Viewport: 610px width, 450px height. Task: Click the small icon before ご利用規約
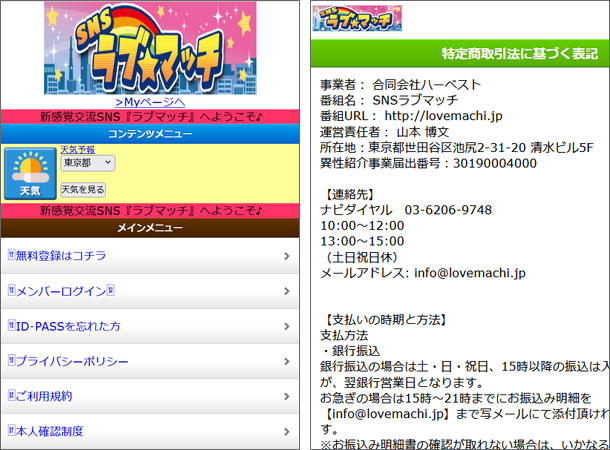(10, 396)
